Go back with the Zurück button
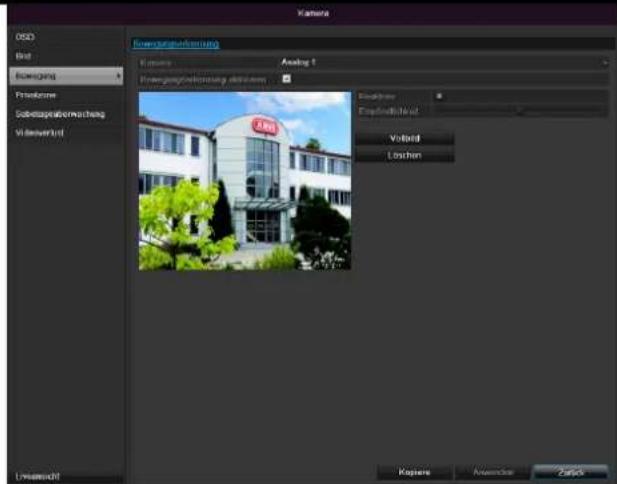Viewport: 617px width, 484px height. (569, 471)
